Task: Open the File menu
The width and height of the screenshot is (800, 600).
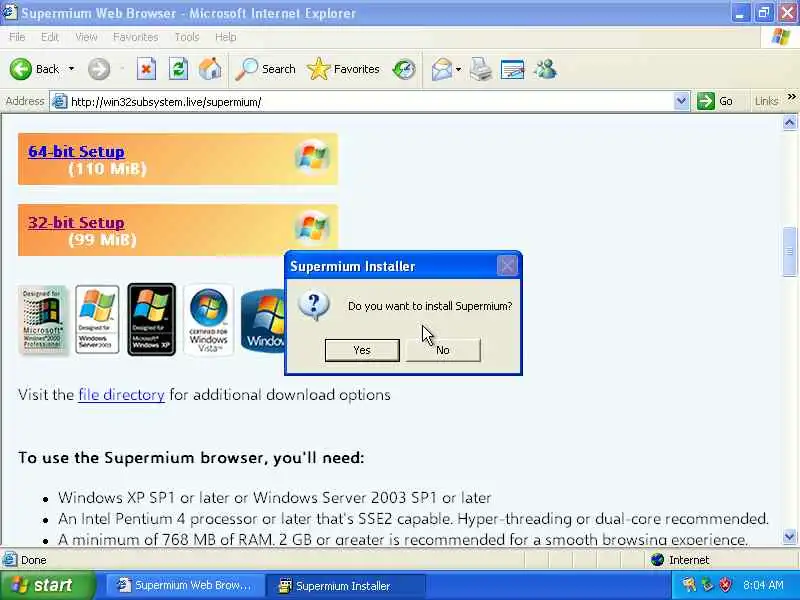Action: click(x=17, y=37)
